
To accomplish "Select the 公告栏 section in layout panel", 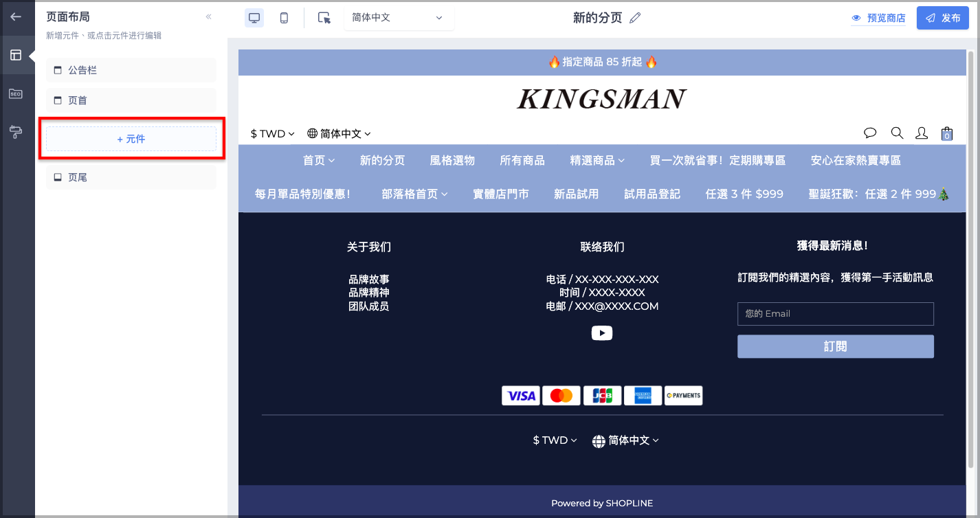I will point(131,70).
